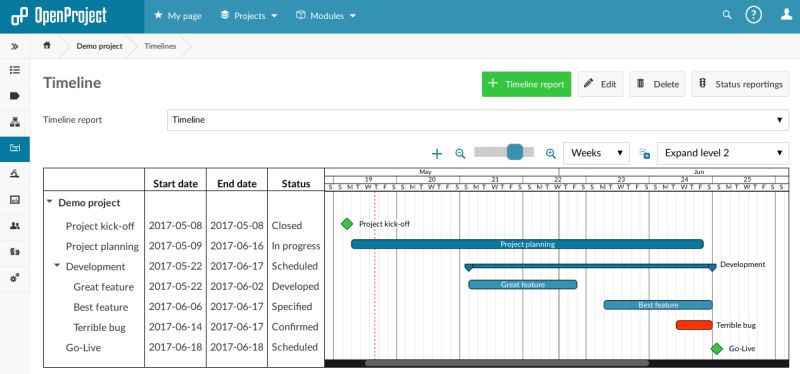Create a new Timeline report

527,84
